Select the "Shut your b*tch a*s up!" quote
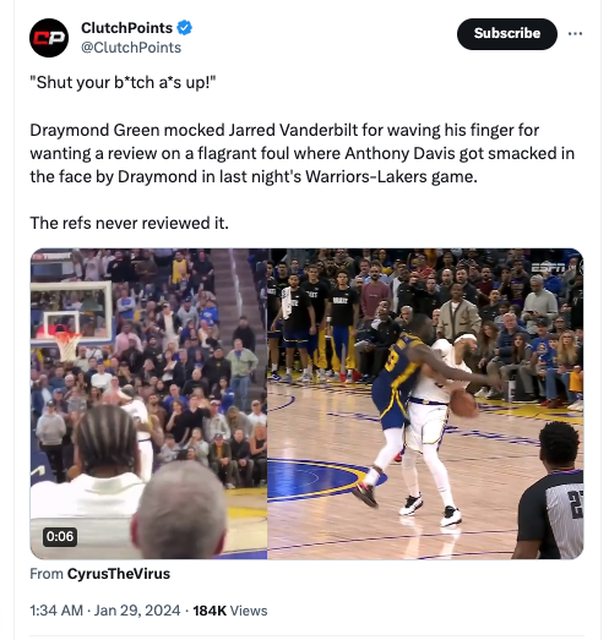Image resolution: width=609 pixels, height=640 pixels. coord(123,83)
